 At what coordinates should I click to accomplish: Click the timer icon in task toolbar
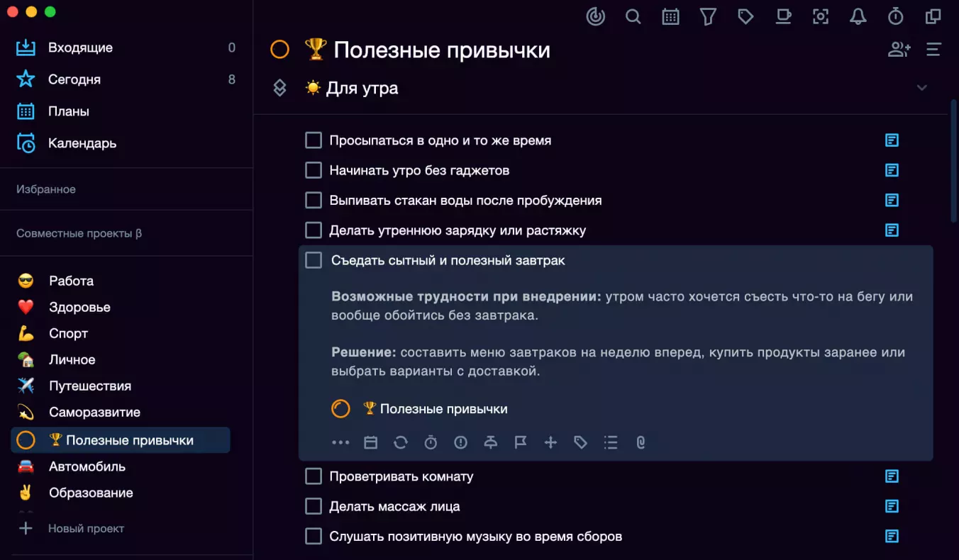[x=431, y=442]
